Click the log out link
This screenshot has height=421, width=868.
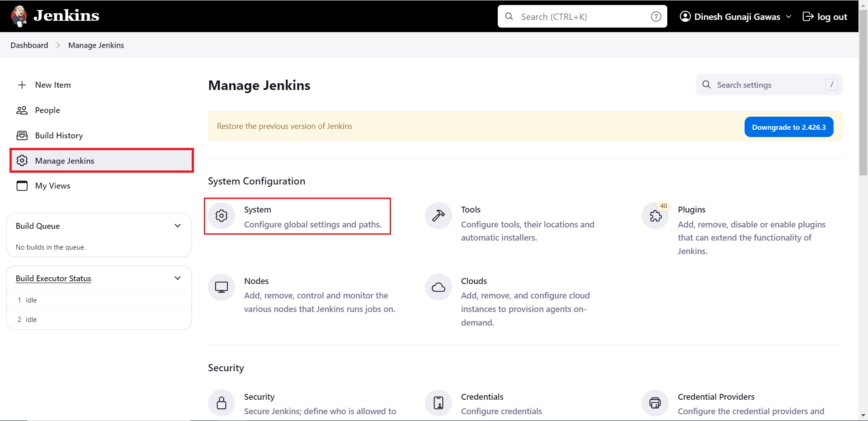825,17
